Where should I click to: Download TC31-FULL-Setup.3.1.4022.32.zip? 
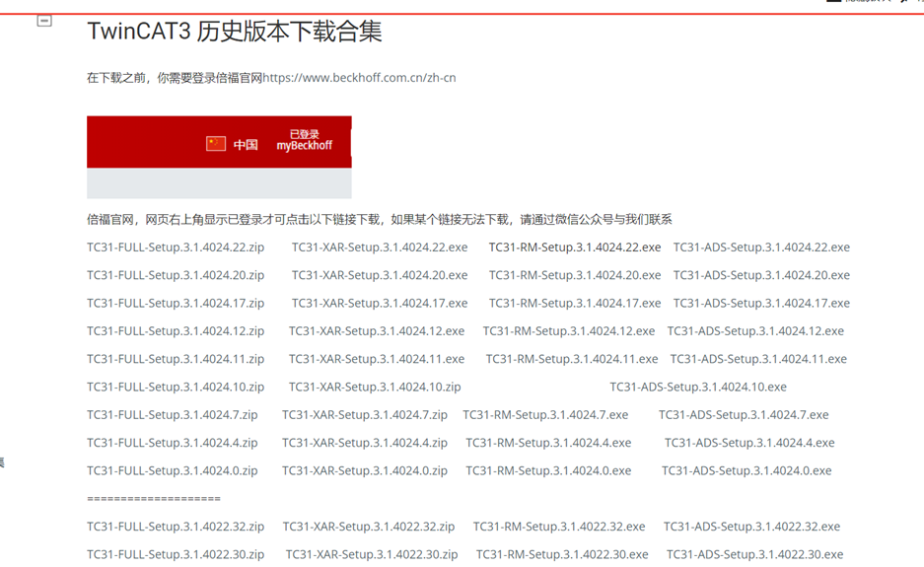point(176,527)
